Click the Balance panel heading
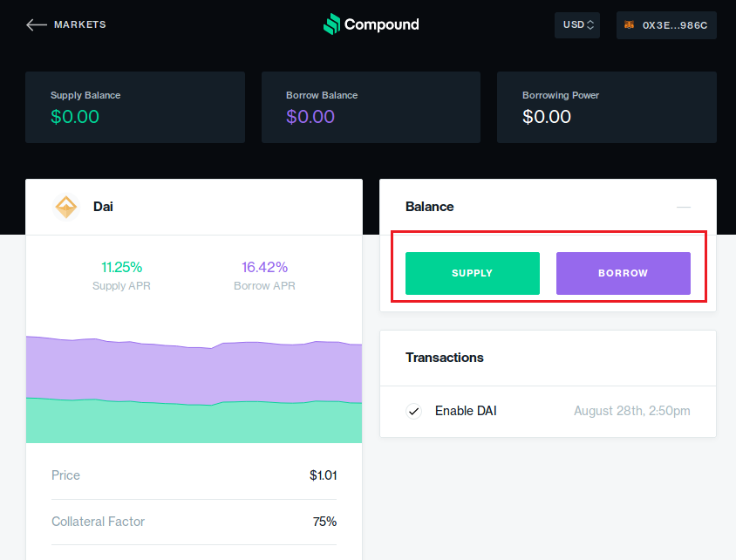 point(430,207)
